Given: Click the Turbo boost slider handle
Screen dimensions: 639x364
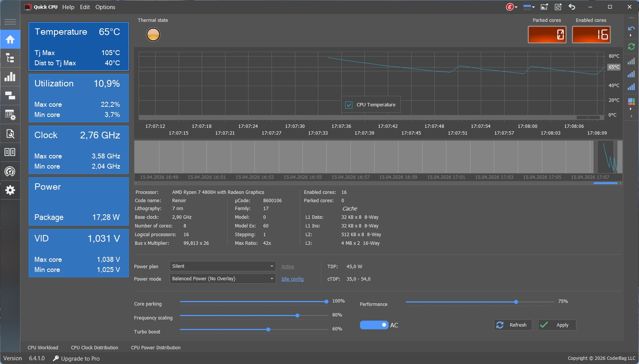Looking at the screenshot, I should tap(268, 330).
